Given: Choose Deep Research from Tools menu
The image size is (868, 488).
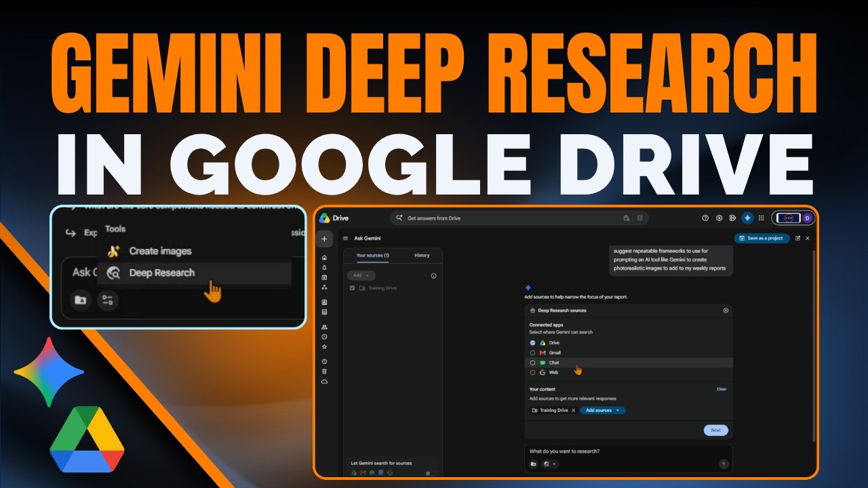Looking at the screenshot, I should coord(195,272).
